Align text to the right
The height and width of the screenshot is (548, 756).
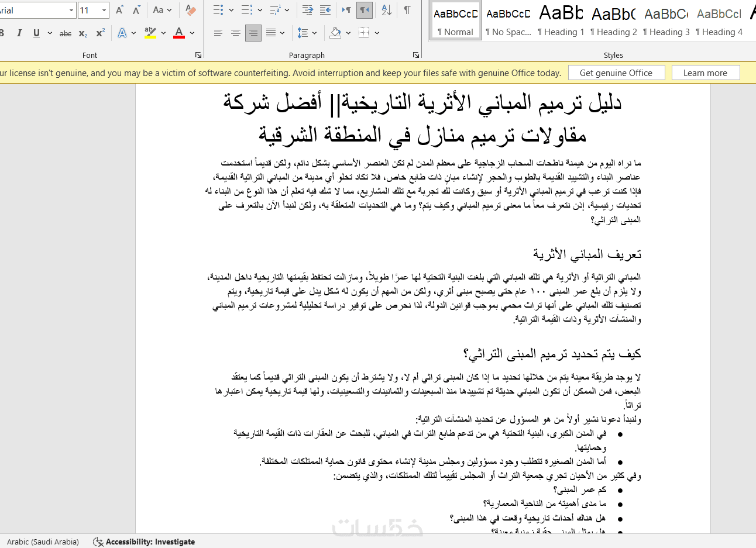click(253, 33)
